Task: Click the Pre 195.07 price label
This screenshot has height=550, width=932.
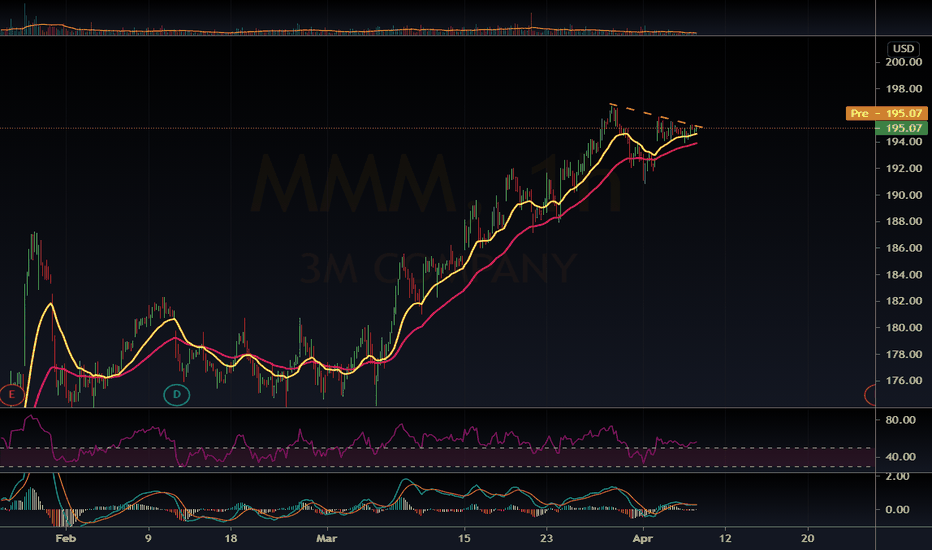Action: [x=886, y=113]
